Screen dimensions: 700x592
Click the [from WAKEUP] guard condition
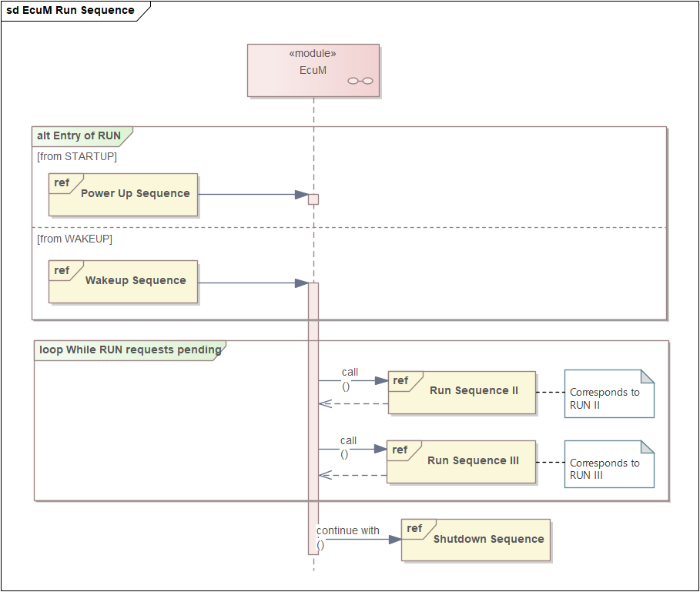click(x=75, y=239)
